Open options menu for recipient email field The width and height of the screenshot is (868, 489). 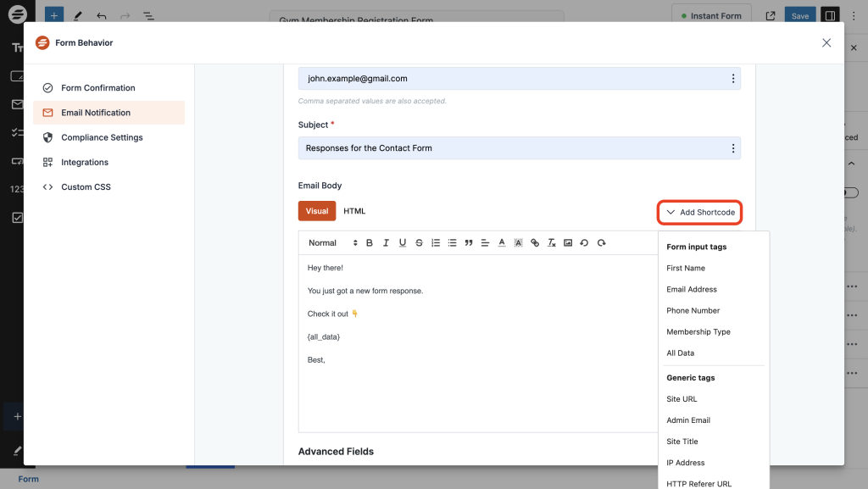point(732,79)
